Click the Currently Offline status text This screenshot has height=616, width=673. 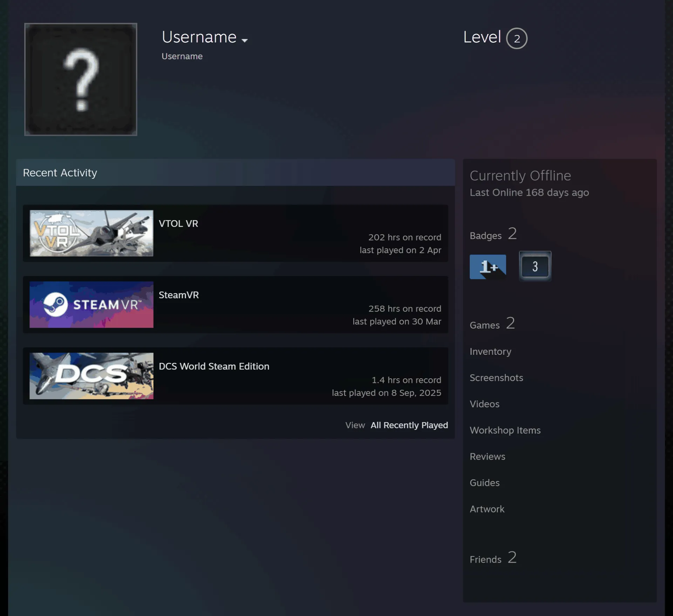click(520, 176)
